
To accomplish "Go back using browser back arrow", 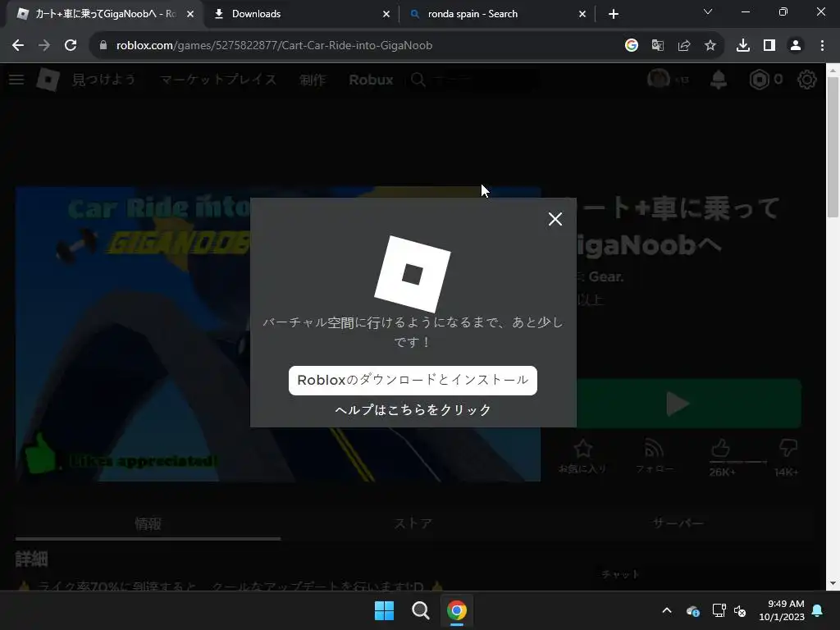I will click(18, 46).
